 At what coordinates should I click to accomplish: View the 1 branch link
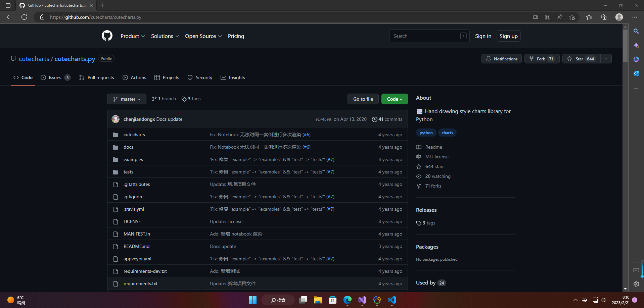pyautogui.click(x=164, y=99)
